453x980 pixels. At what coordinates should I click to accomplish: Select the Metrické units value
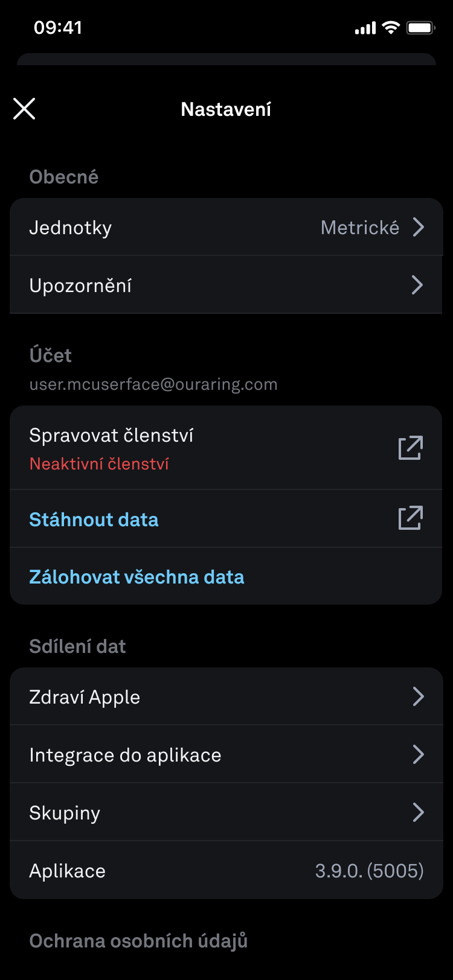(360, 227)
